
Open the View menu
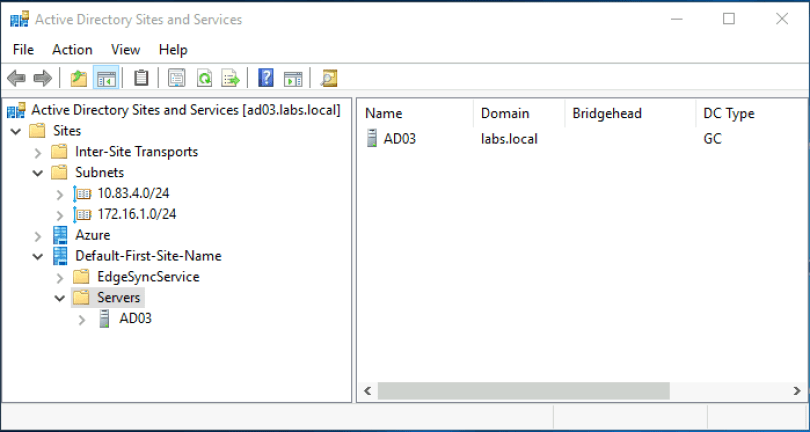pyautogui.click(x=125, y=49)
